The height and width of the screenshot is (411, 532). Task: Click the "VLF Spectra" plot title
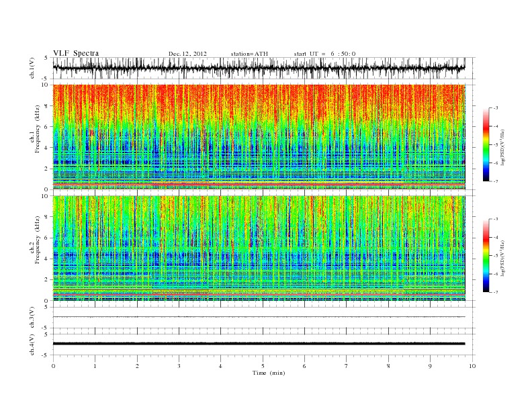(x=76, y=53)
